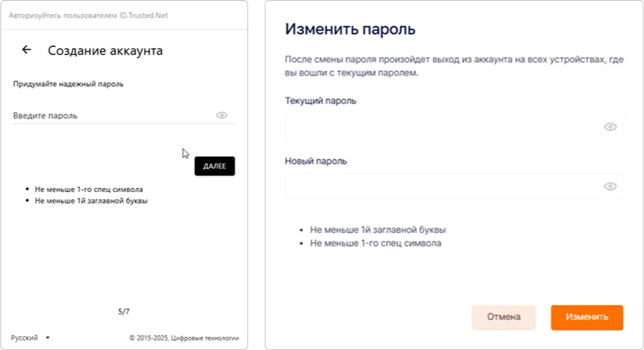Image resolution: width=644 pixels, height=350 pixels.
Task: Expand the arrow next to Русский
Action: (x=48, y=338)
